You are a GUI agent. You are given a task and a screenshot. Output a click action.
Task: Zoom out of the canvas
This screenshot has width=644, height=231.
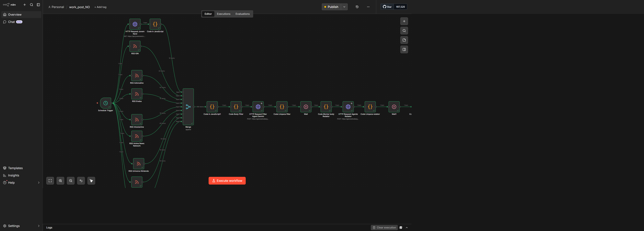(71, 181)
